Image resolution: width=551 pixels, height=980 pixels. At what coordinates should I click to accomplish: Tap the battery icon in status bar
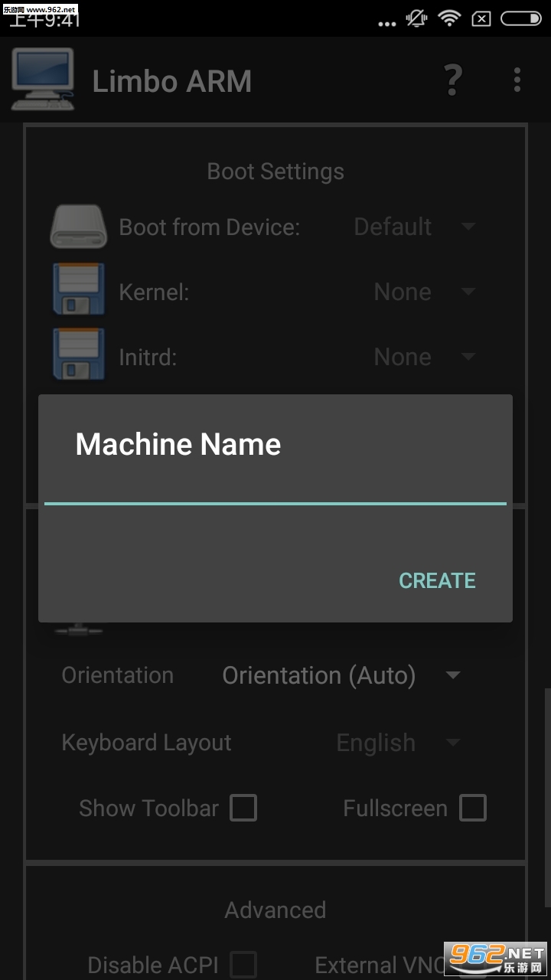(520, 18)
